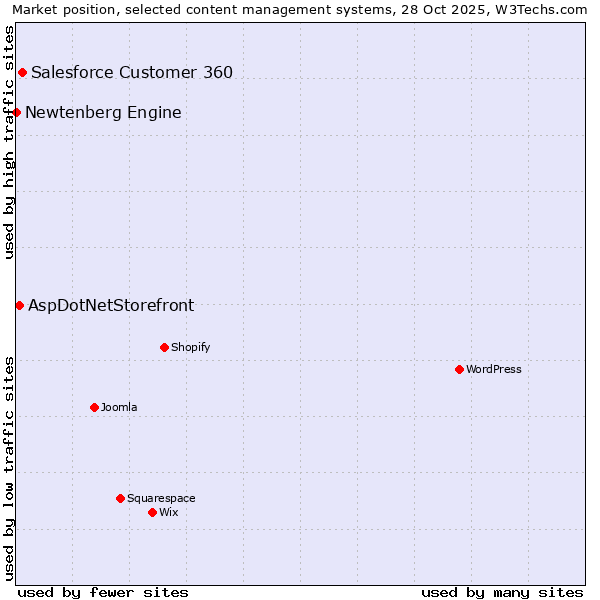The image size is (600, 600).
Task: Click the 'used by fewer sites' axis label
Action: click(x=103, y=592)
